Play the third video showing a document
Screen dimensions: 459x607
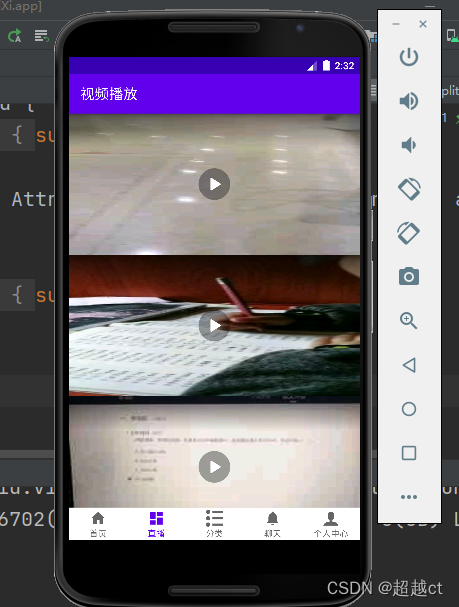pyautogui.click(x=214, y=466)
